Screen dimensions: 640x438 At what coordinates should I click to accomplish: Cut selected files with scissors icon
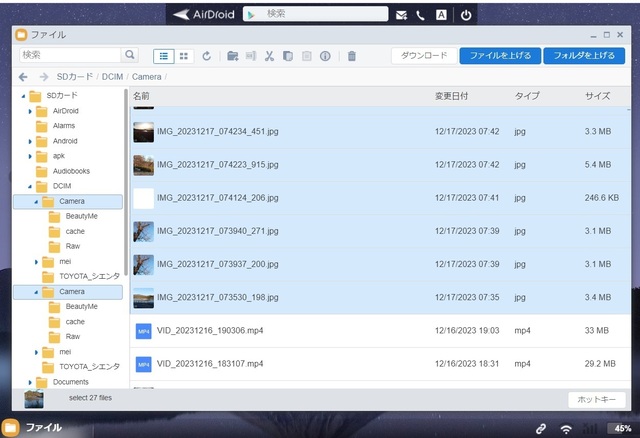[x=269, y=56]
